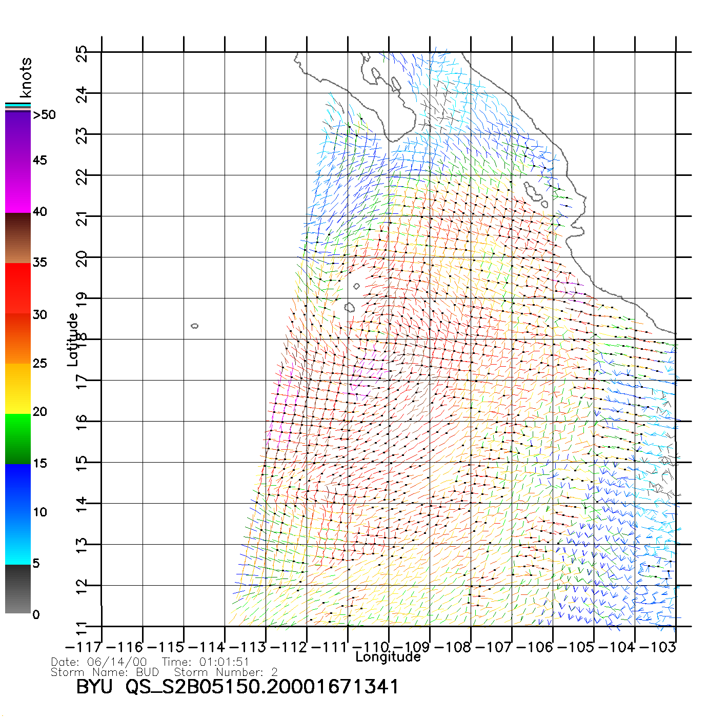This screenshot has height=718, width=728.
Task: Pick the brown 35-40 knots legend segment
Action: [17, 238]
